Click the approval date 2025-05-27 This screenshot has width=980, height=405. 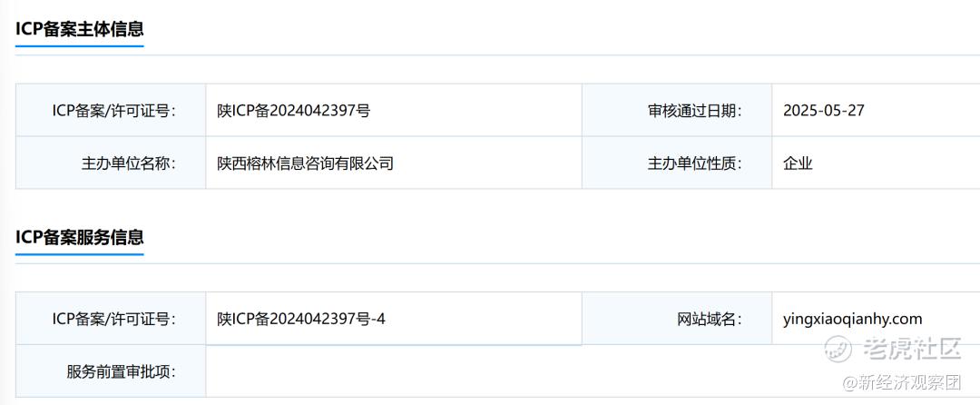824,111
